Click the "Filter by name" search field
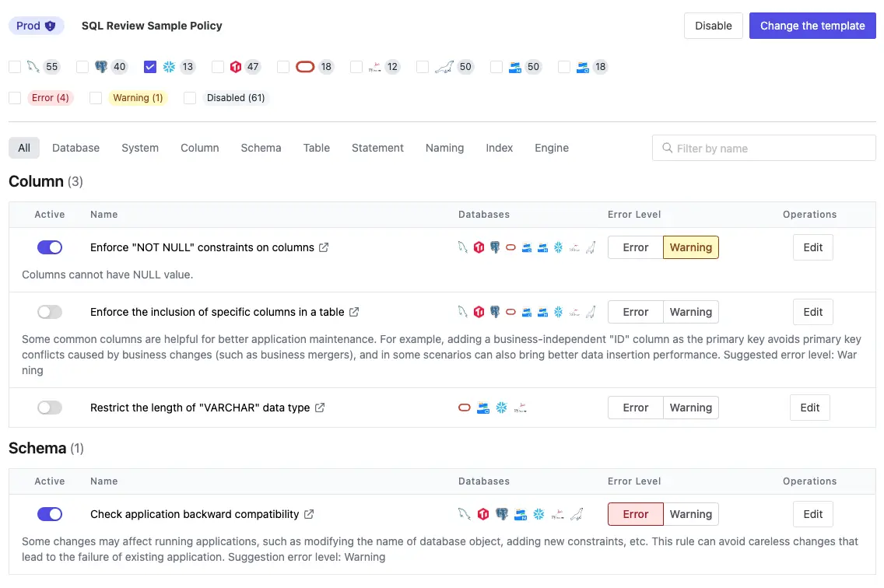This screenshot has width=884, height=588. [763, 148]
